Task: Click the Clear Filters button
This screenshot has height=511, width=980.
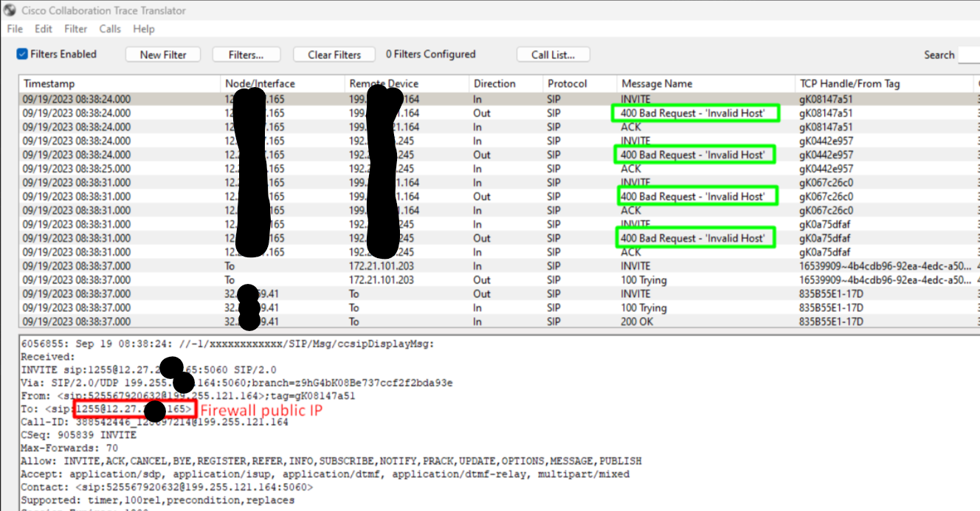Action: tap(334, 55)
